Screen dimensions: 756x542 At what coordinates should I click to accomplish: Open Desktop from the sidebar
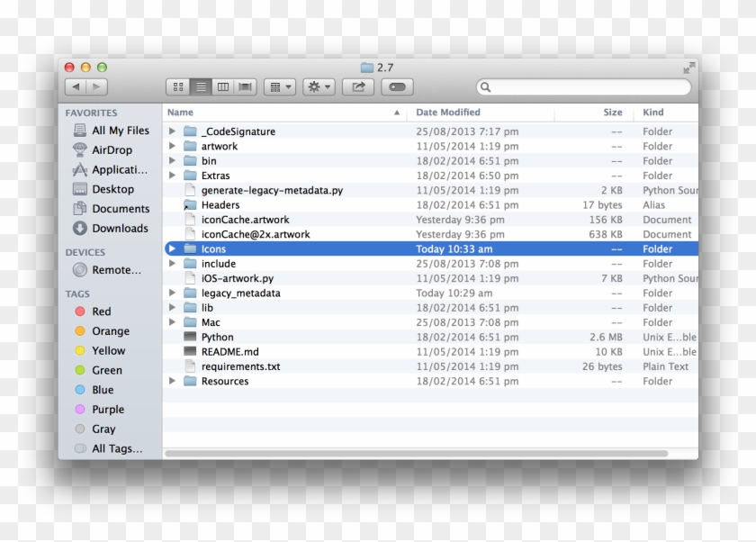(x=105, y=189)
